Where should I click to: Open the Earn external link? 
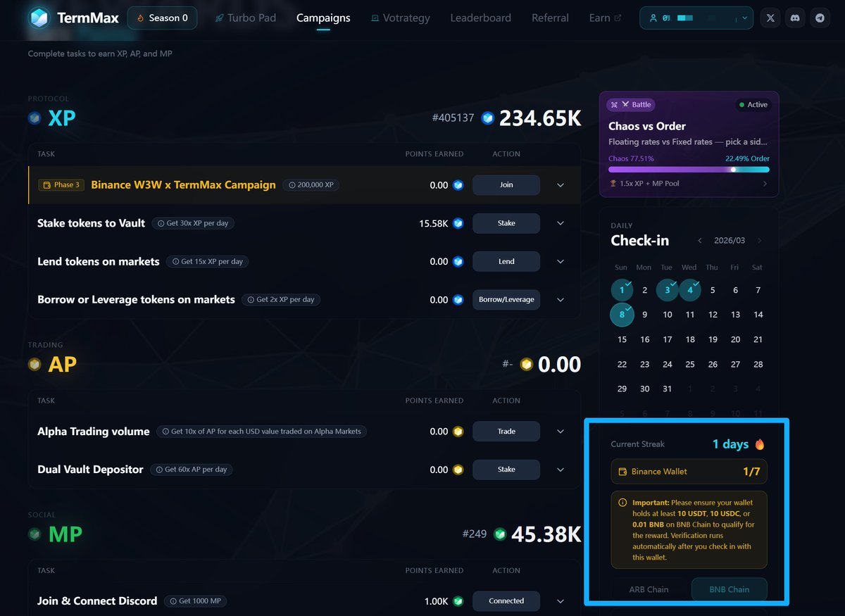(606, 18)
